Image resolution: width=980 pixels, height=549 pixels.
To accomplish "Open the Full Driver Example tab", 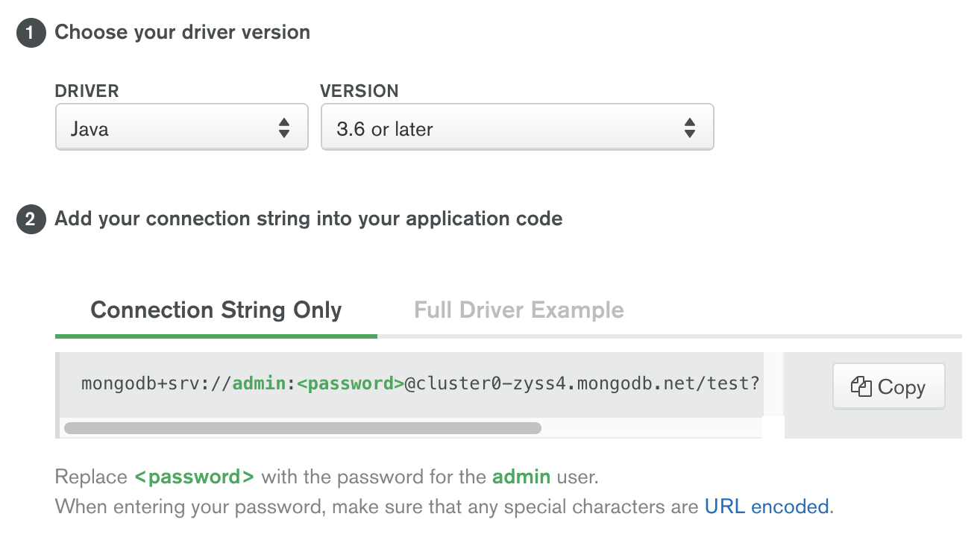I will [x=519, y=310].
